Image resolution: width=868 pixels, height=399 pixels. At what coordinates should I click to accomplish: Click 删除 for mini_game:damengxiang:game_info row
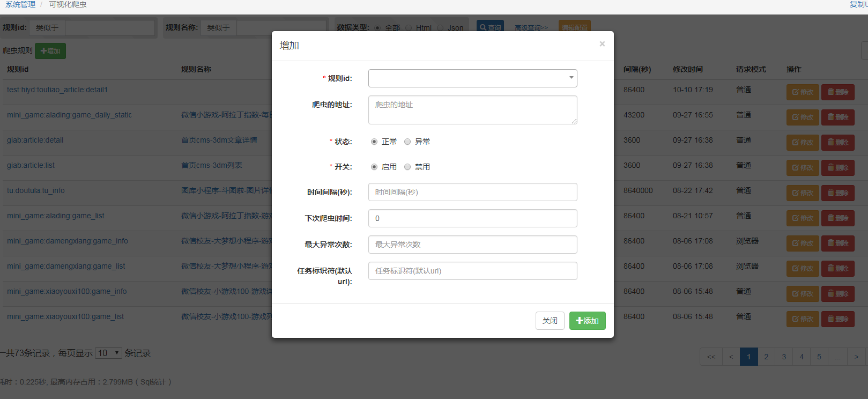point(838,243)
